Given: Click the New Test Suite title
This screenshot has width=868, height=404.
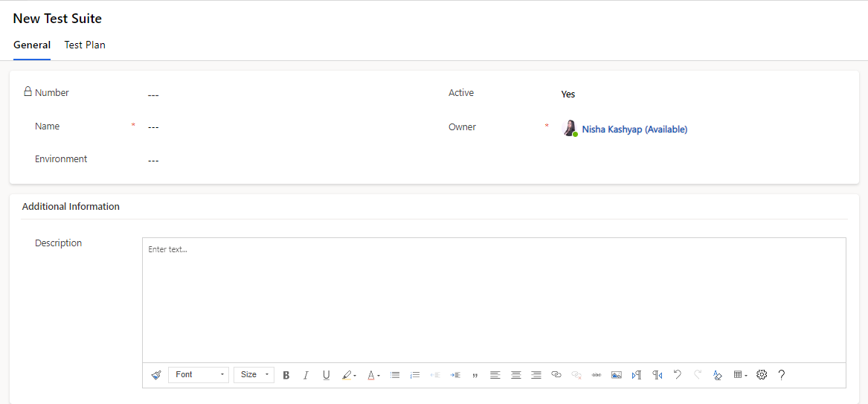Looking at the screenshot, I should [x=57, y=19].
